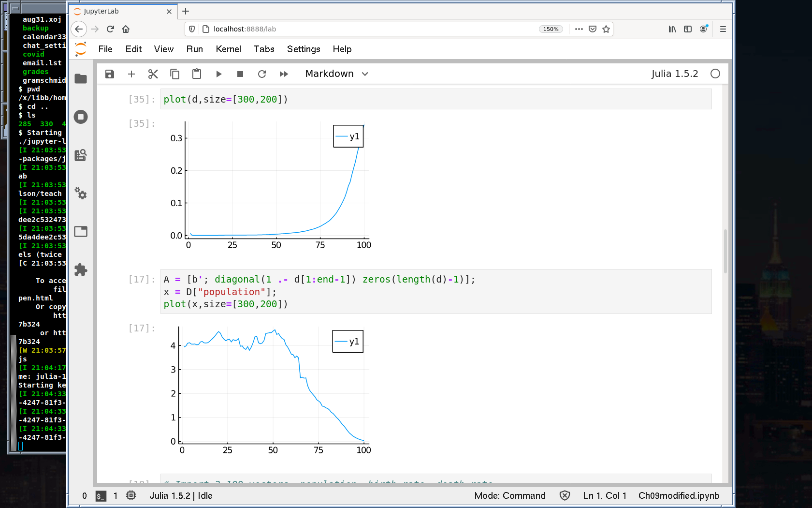Image resolution: width=812 pixels, height=508 pixels.
Task: Open the Extension Manager puzzle icon
Action: click(81, 269)
